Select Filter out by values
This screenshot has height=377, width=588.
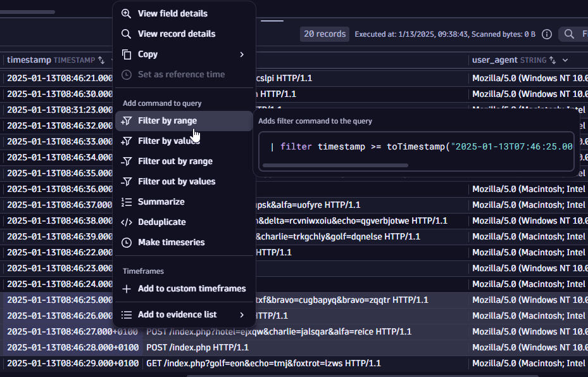184,182
